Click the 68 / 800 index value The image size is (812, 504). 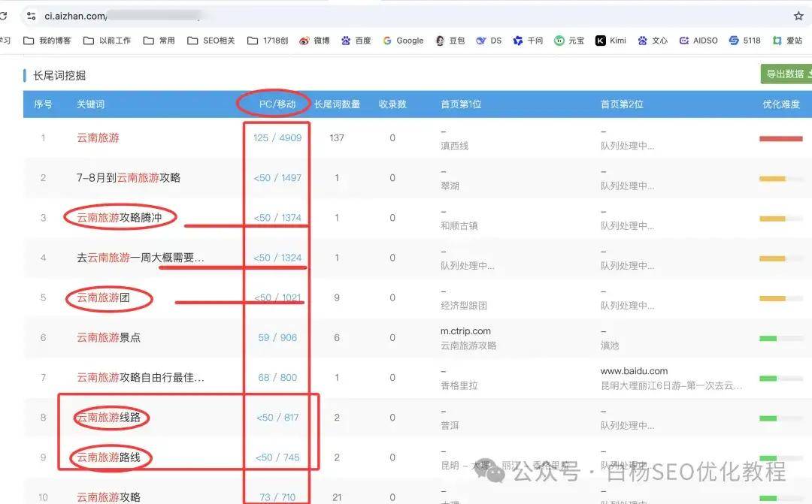pos(277,377)
